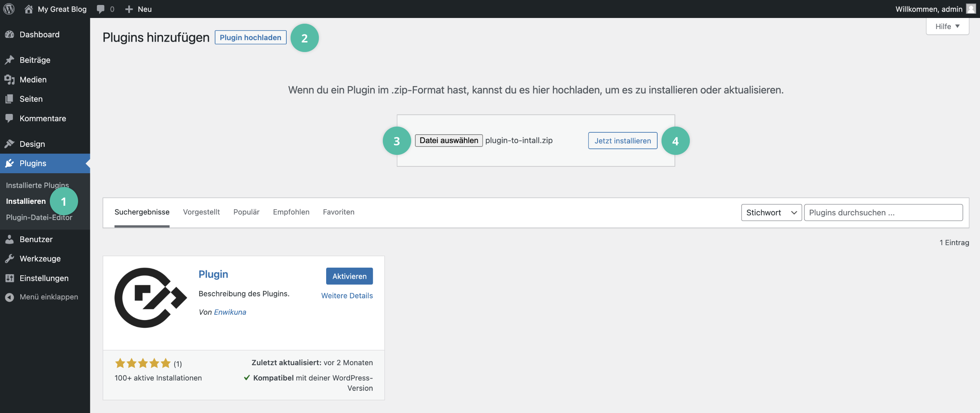
Task: Switch to the Suchergebnisse tab
Action: pyautogui.click(x=142, y=212)
